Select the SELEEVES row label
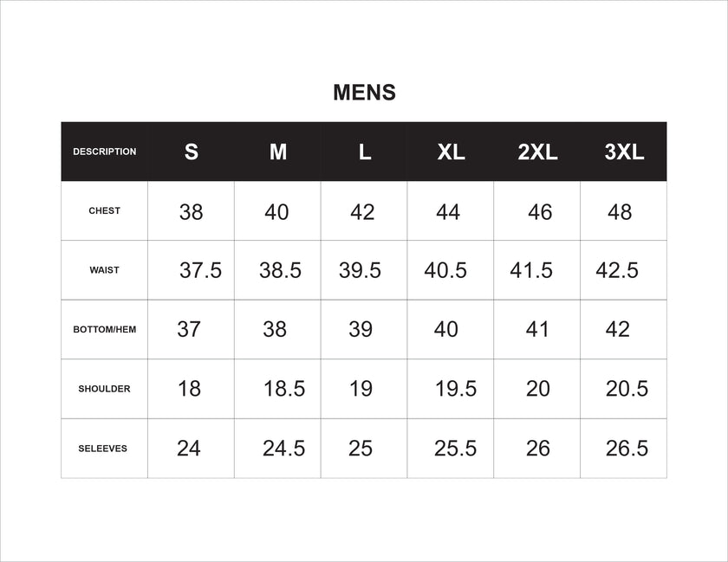 pyautogui.click(x=103, y=449)
